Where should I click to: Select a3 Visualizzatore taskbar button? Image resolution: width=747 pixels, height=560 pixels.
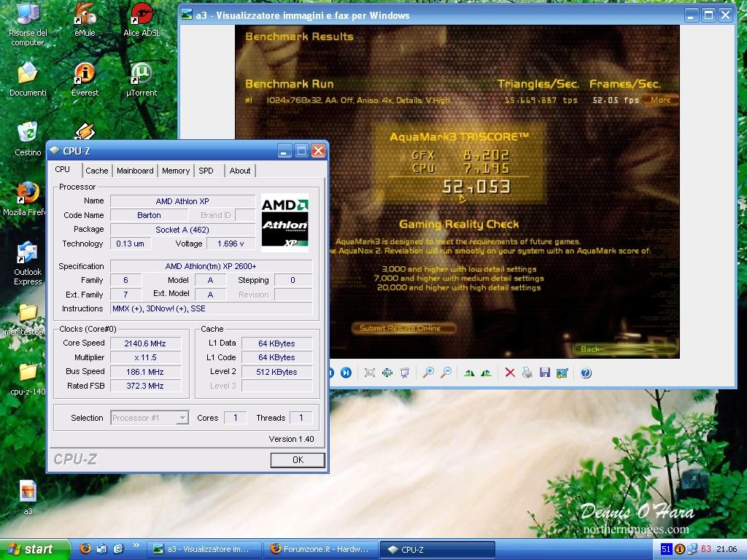click(x=204, y=549)
